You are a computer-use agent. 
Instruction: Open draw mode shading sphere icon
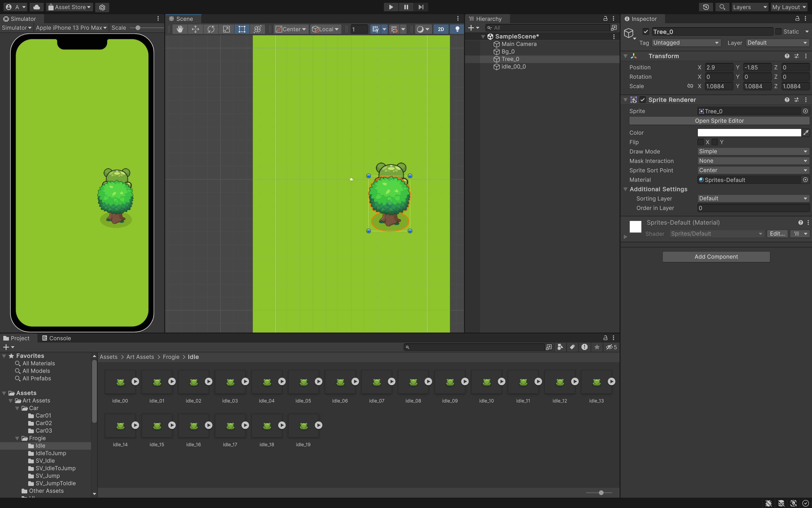pos(420,29)
